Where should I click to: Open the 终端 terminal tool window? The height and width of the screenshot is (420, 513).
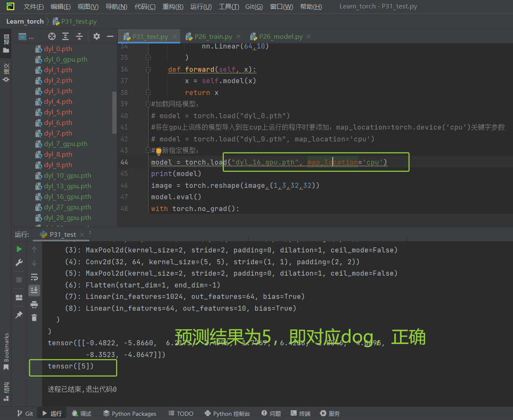[x=301, y=414]
